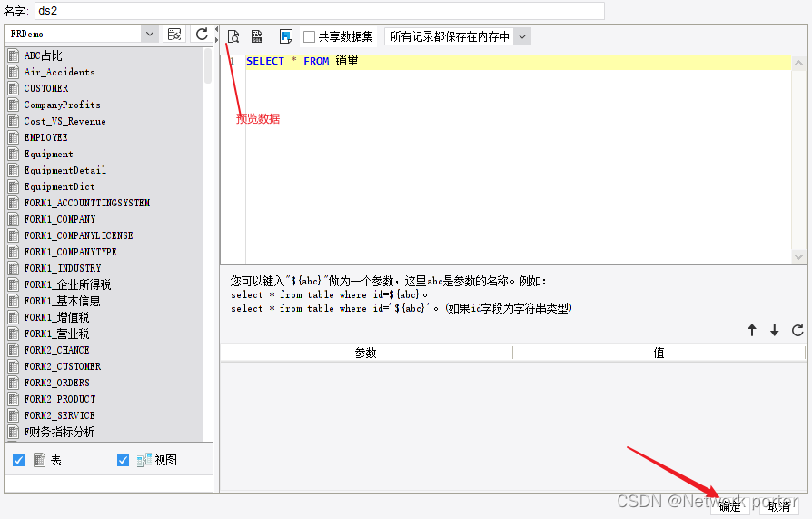Select the Air_Accidents table
Screen dimensions: 812x519
[x=60, y=72]
